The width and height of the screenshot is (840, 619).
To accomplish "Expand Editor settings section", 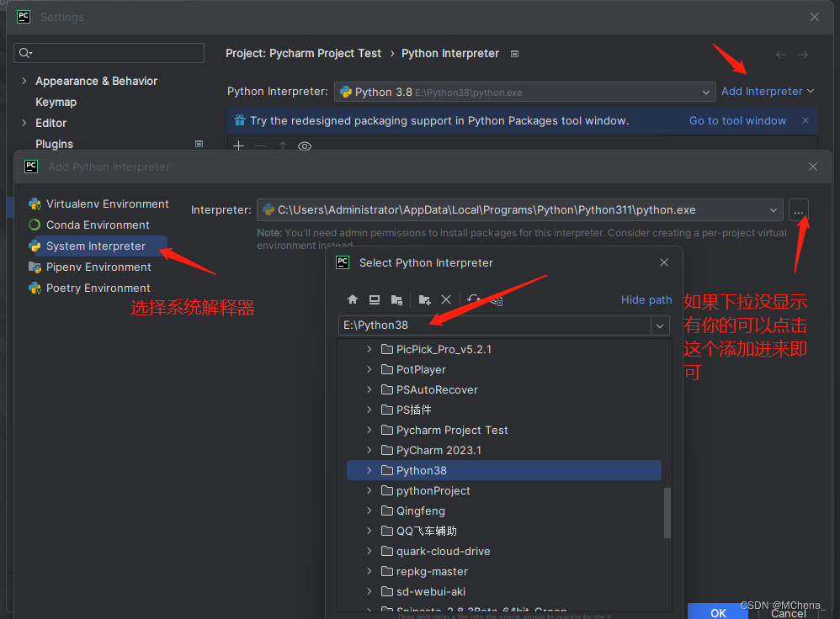I will pos(24,123).
